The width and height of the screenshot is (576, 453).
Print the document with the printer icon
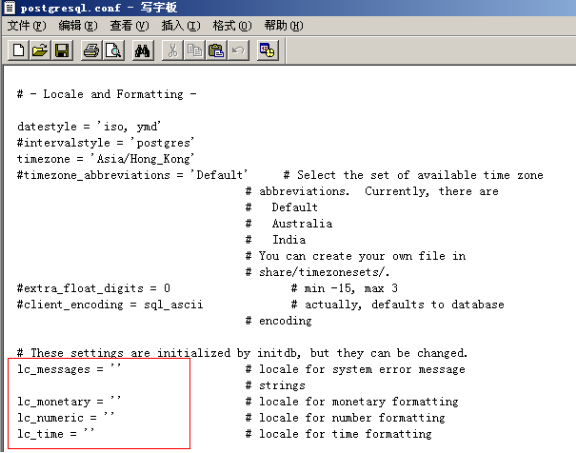point(91,50)
